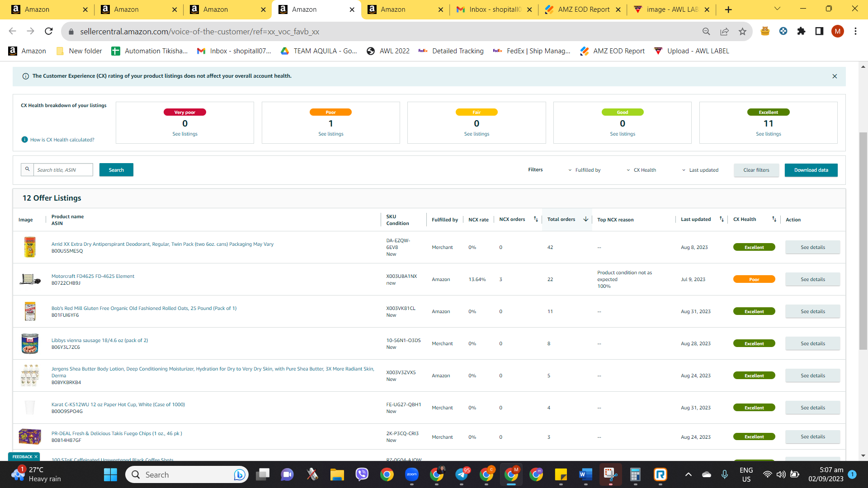Open Windows Start menu
This screenshot has width=868, height=488.
click(110, 474)
